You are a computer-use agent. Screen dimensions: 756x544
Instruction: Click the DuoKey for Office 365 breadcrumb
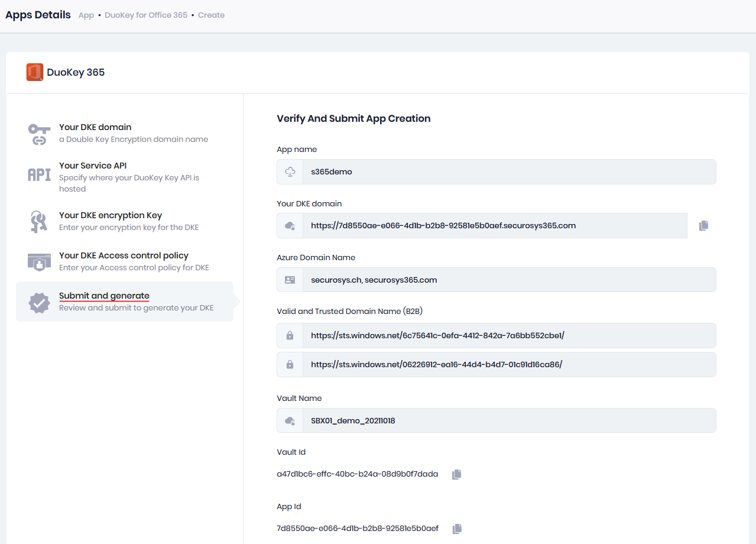146,15
